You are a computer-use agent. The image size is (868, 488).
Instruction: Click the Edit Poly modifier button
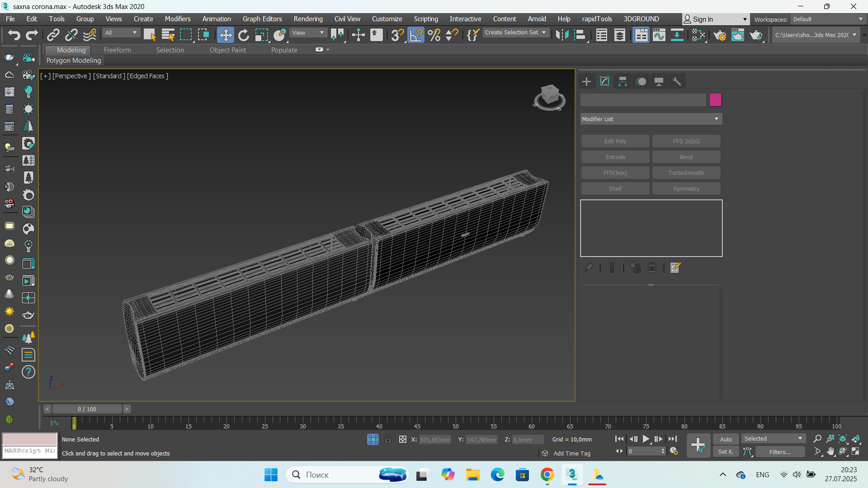(615, 141)
